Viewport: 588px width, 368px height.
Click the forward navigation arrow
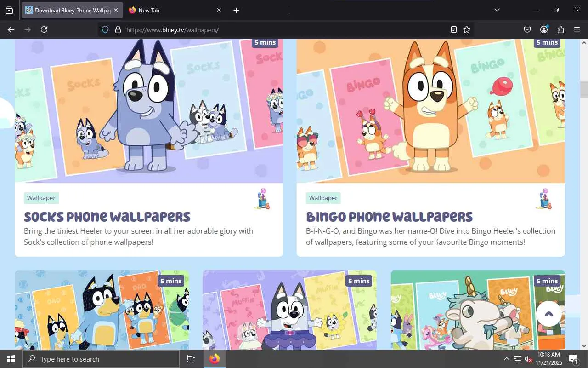[28, 29]
